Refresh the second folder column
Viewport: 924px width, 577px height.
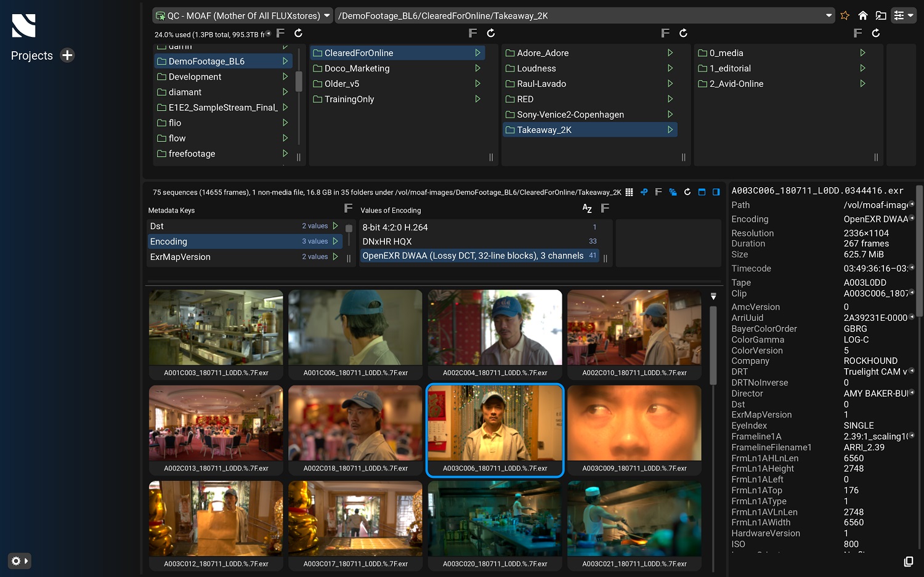tap(491, 33)
